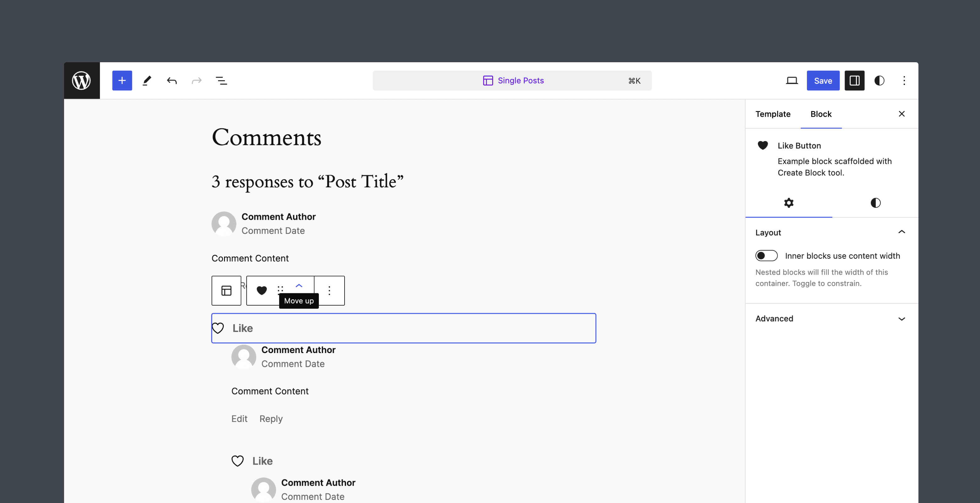Open the Single Posts command palette bar
This screenshot has height=503, width=980.
[x=512, y=80]
